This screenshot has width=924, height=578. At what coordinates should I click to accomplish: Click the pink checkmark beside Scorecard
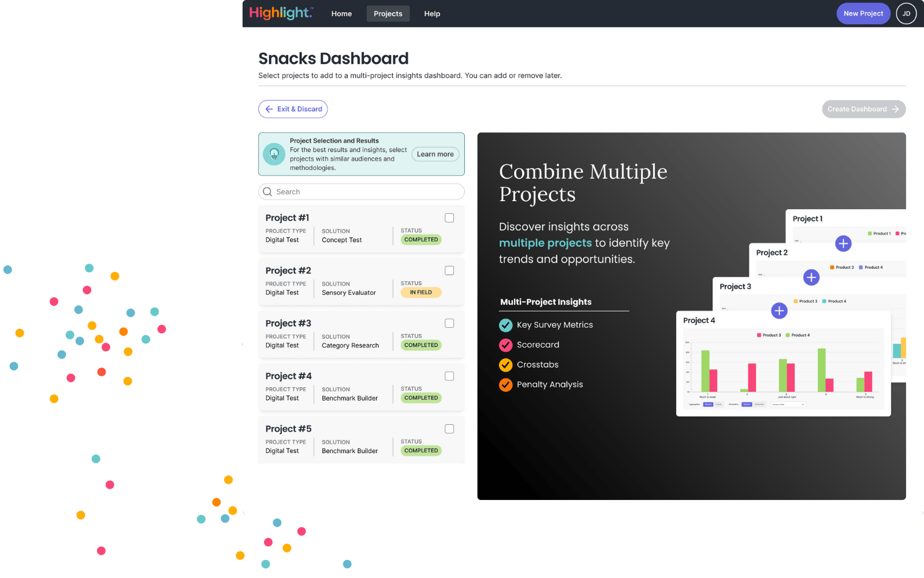(x=506, y=344)
